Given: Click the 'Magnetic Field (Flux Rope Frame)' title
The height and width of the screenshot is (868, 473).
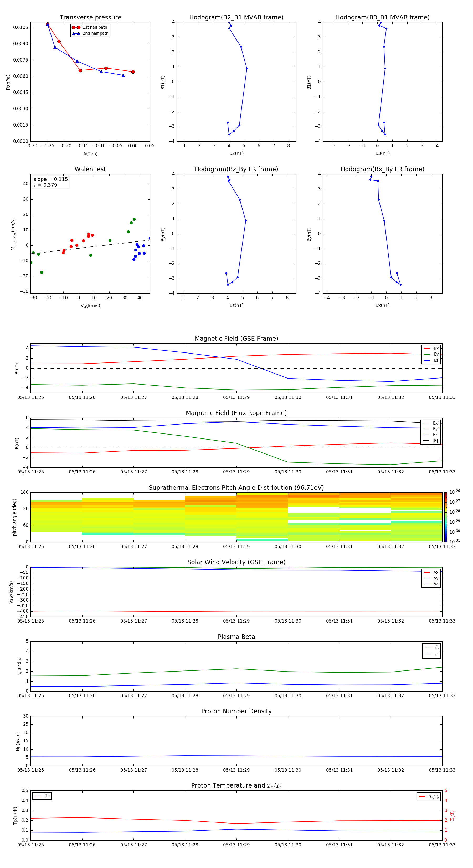Looking at the screenshot, I should coord(236,413).
